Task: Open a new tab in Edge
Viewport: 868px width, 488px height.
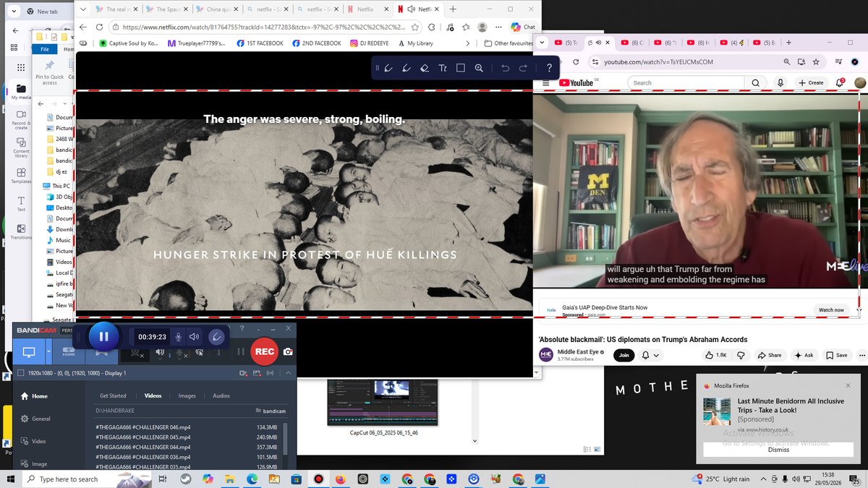Action: coord(453,9)
